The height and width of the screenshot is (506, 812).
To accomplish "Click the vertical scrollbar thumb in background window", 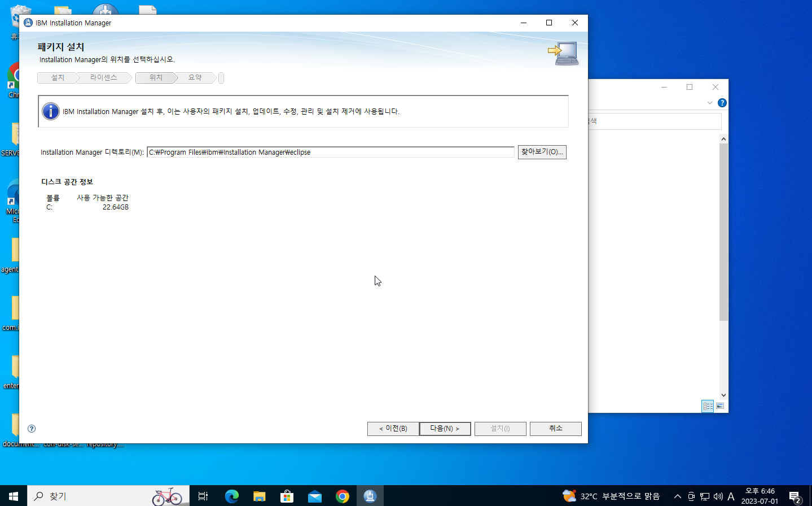I will [723, 232].
